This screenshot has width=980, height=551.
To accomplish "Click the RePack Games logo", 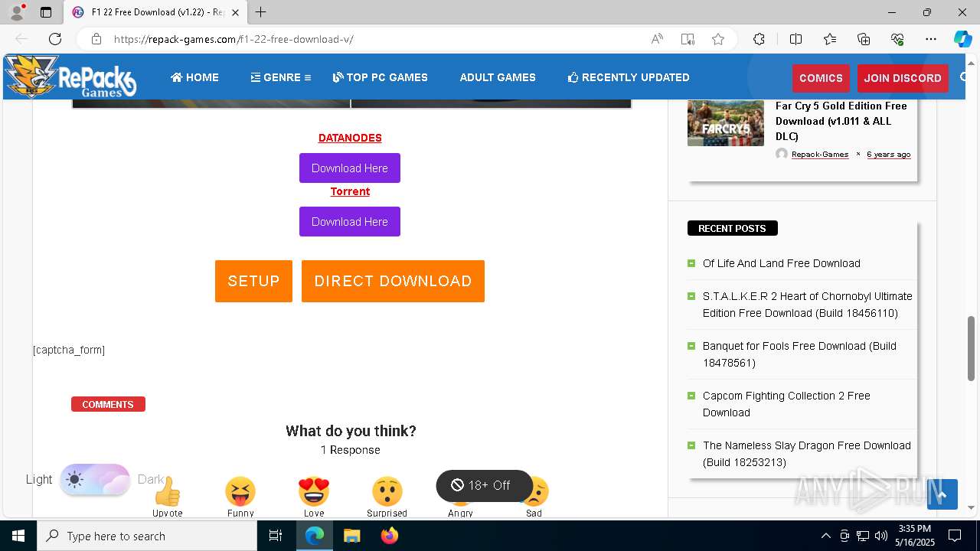I will (x=70, y=77).
